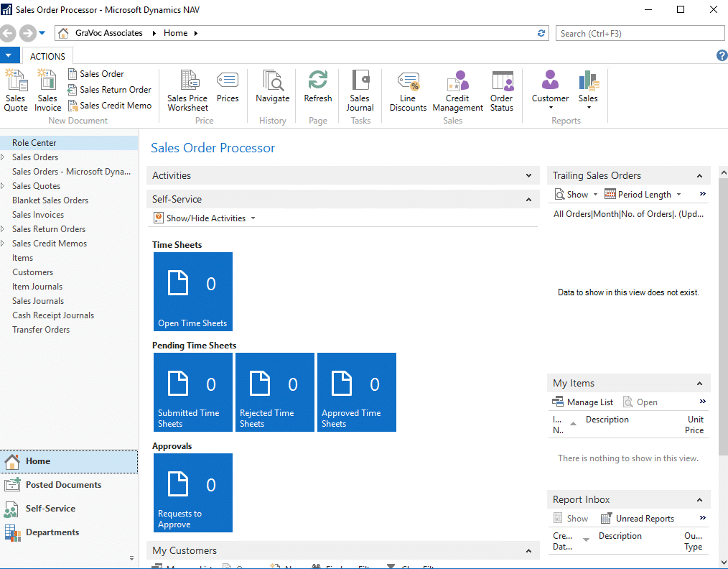This screenshot has width=728, height=569.
Task: Click the vertical scrollbar on the right
Action: pos(724,316)
